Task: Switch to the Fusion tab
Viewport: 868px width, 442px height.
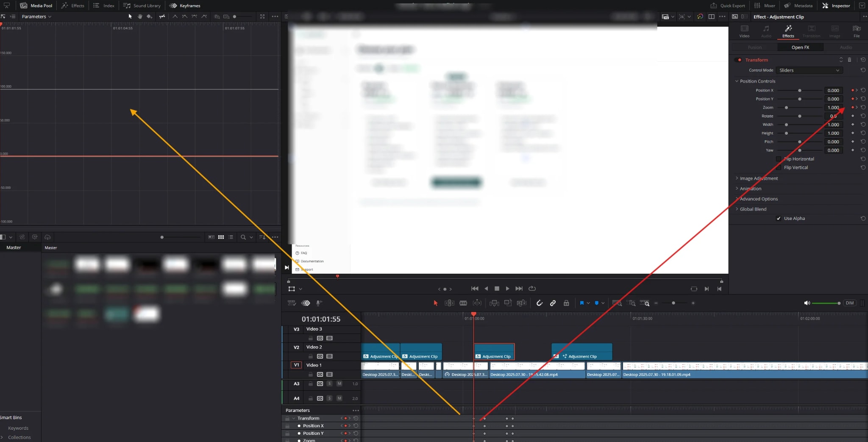Action: point(754,47)
